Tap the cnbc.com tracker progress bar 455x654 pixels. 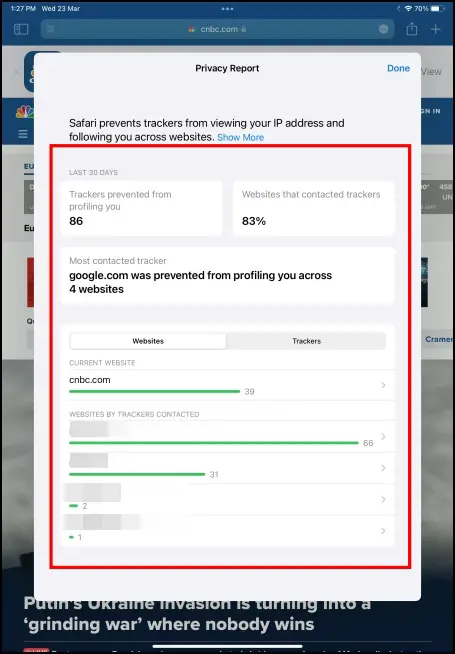(x=154, y=391)
